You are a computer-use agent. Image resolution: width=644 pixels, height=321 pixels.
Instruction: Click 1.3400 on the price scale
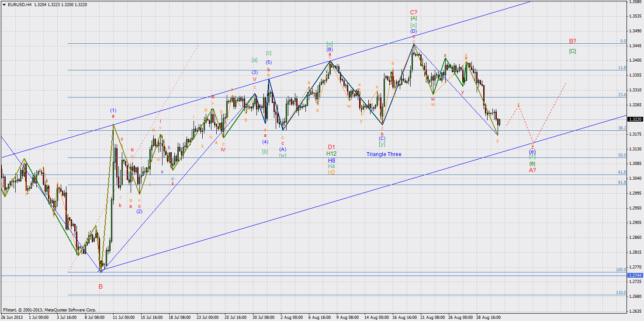point(635,60)
